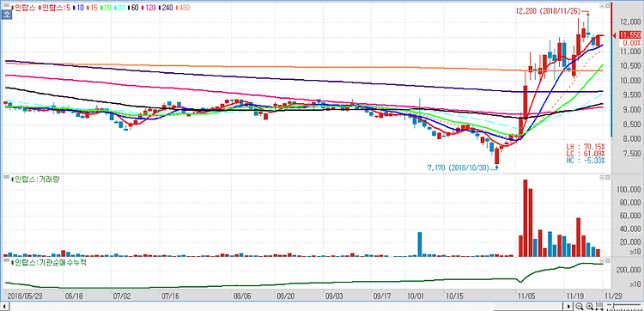Screen dimensions: 644x311
Task: Click the 12,000 price axis label
Action: point(630,21)
